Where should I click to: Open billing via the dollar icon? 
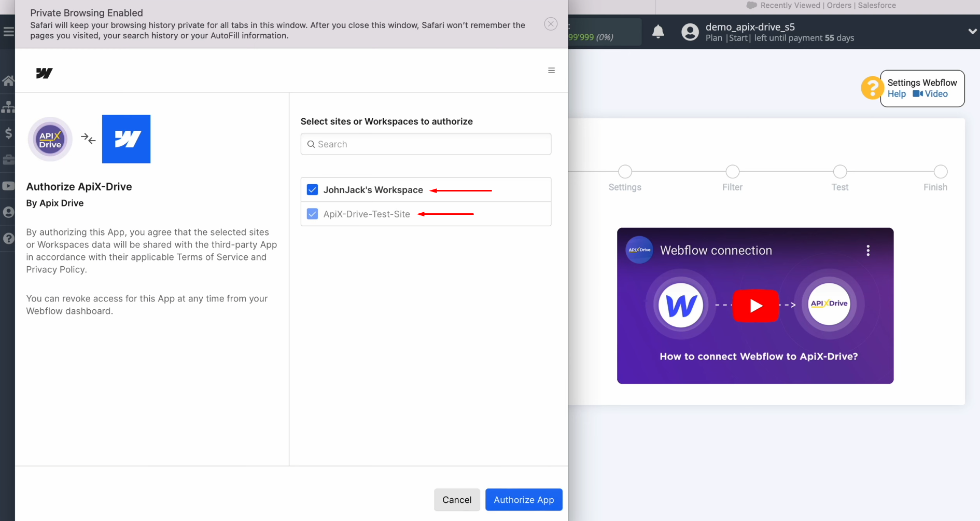(8, 133)
